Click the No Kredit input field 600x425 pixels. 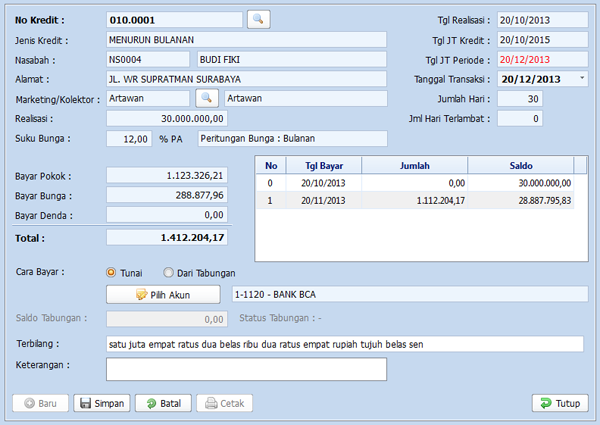174,19
